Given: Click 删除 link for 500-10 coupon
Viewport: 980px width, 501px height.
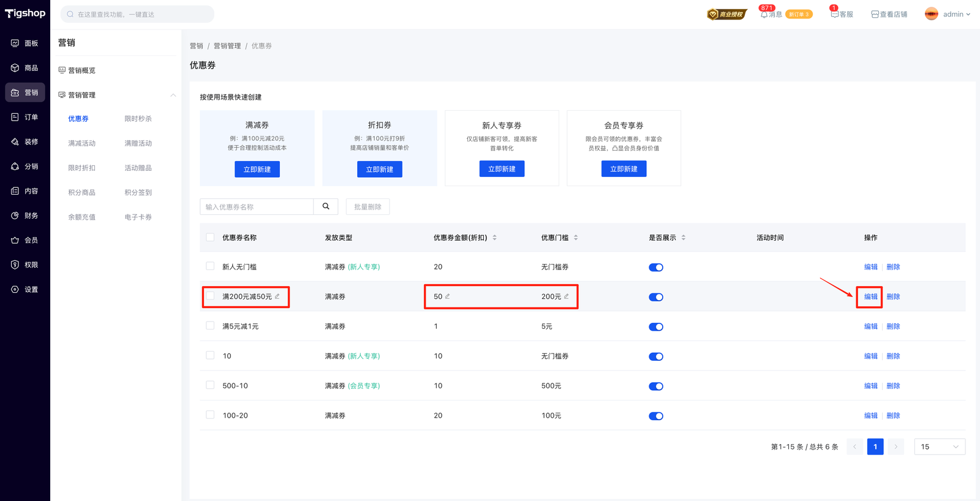Looking at the screenshot, I should click(893, 386).
